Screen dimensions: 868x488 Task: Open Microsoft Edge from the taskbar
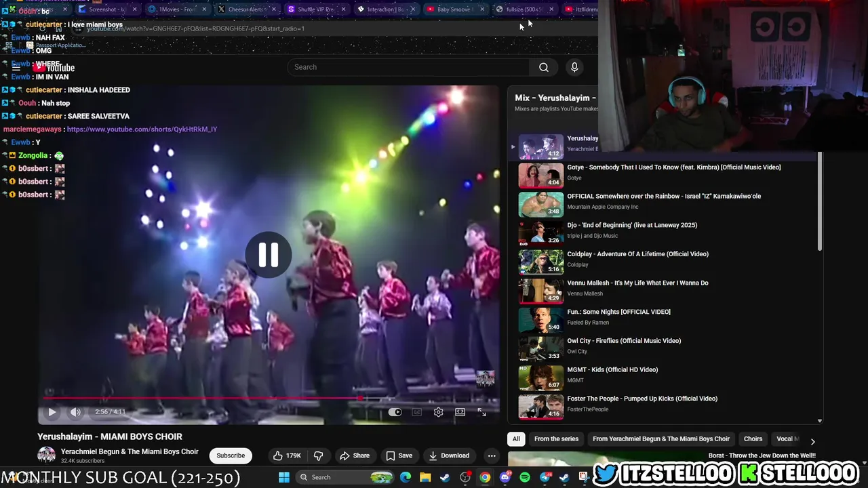[x=406, y=477]
